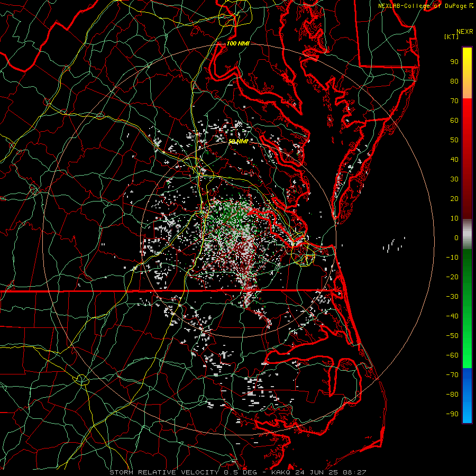Viewport: 476px width, 476px height.
Task: Click the -80 value on velocity scale
Action: click(452, 395)
